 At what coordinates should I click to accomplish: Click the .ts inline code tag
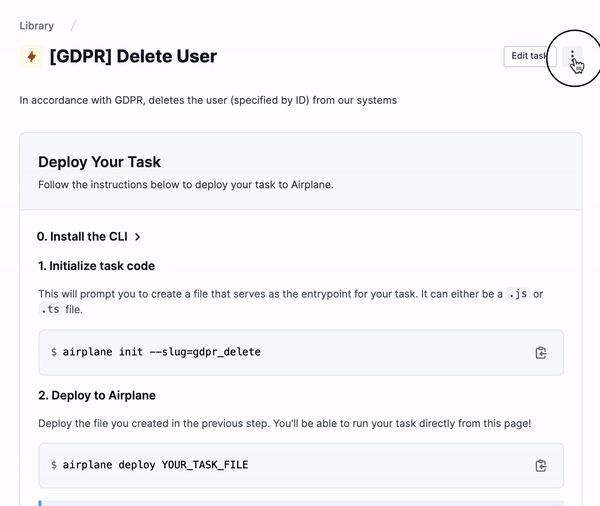coord(50,309)
